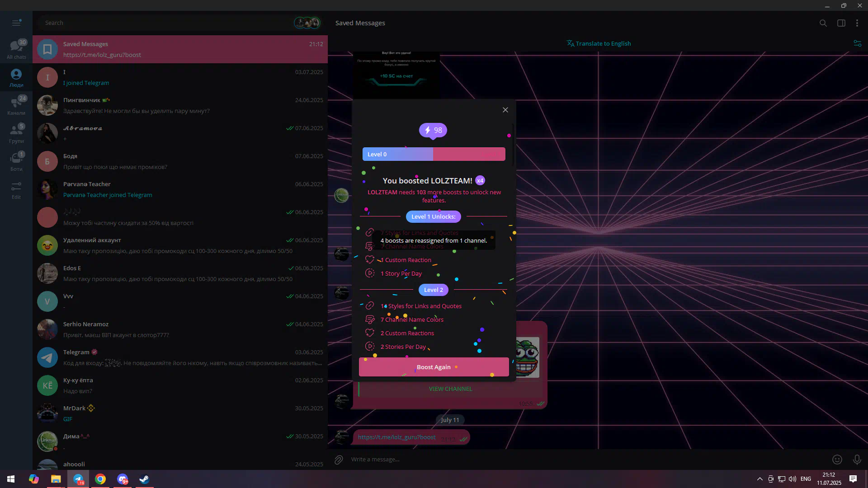Open the MrDark chat
The image size is (868, 488).
pyautogui.click(x=180, y=413)
